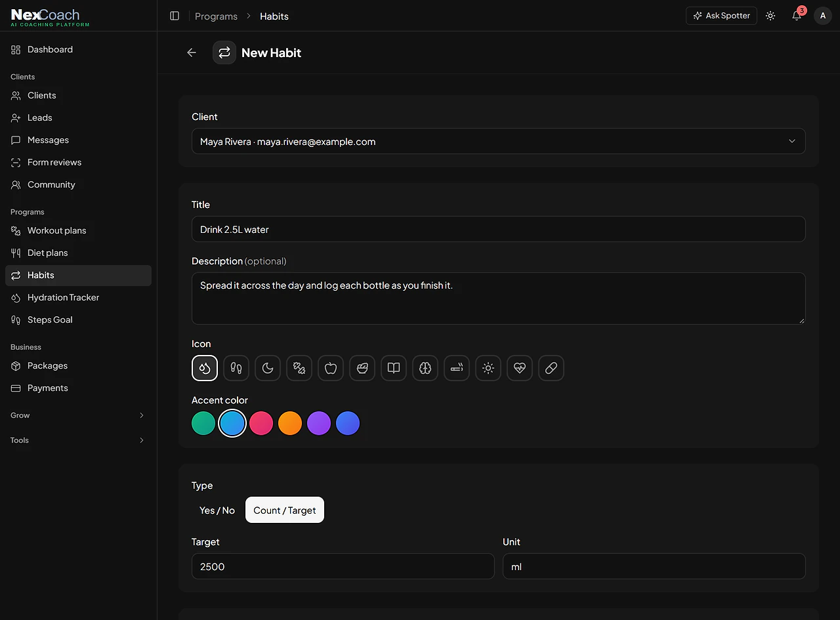Screen dimensions: 840x620
Task: Navigate to Programs breadcrumb
Action: point(216,16)
